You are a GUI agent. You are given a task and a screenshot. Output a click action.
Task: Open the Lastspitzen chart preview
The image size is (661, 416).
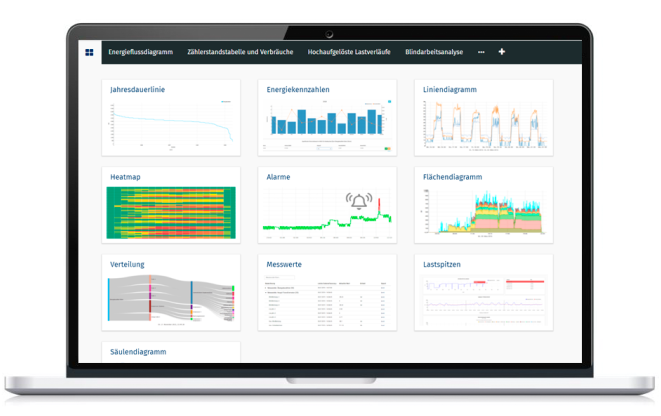(484, 301)
